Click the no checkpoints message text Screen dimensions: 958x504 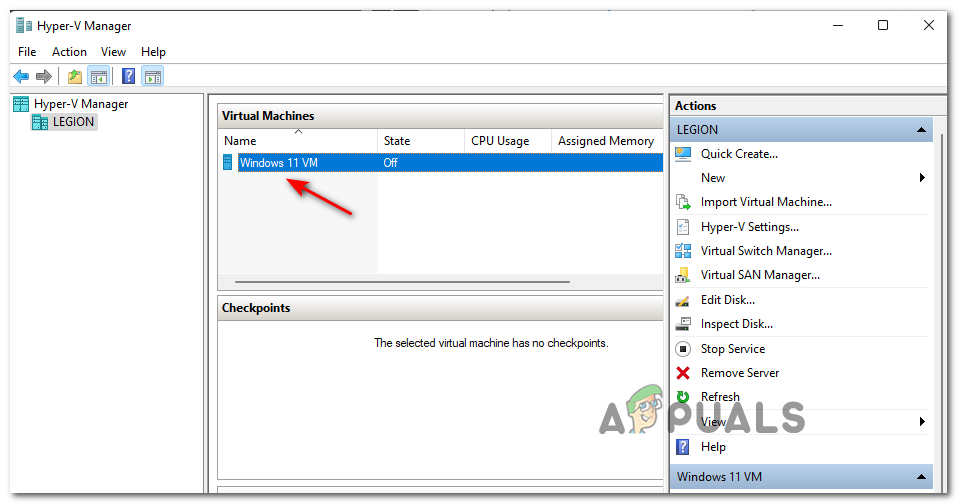(491, 343)
